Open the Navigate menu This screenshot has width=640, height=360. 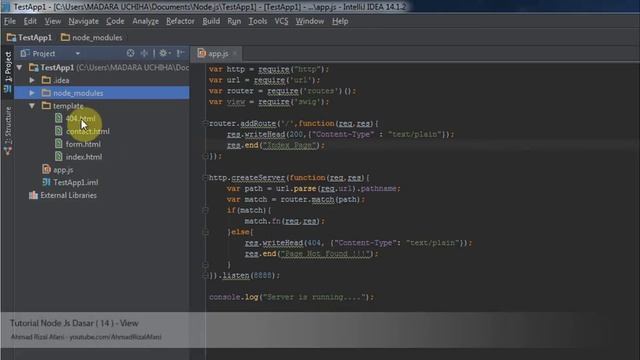click(83, 21)
